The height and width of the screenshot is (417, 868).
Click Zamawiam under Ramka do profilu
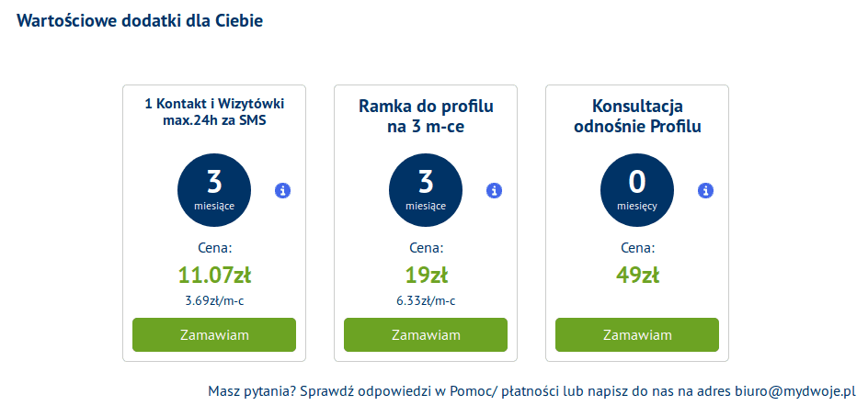426,334
